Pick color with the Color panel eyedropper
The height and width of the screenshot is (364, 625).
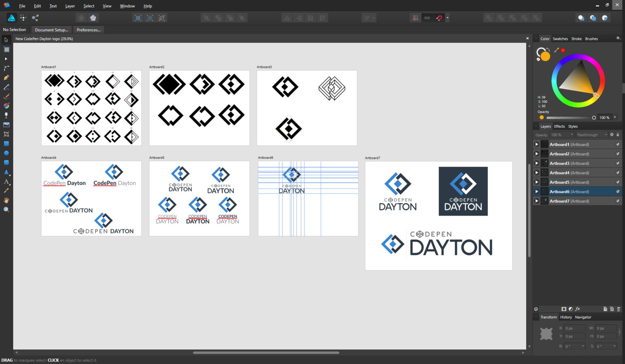coord(556,50)
